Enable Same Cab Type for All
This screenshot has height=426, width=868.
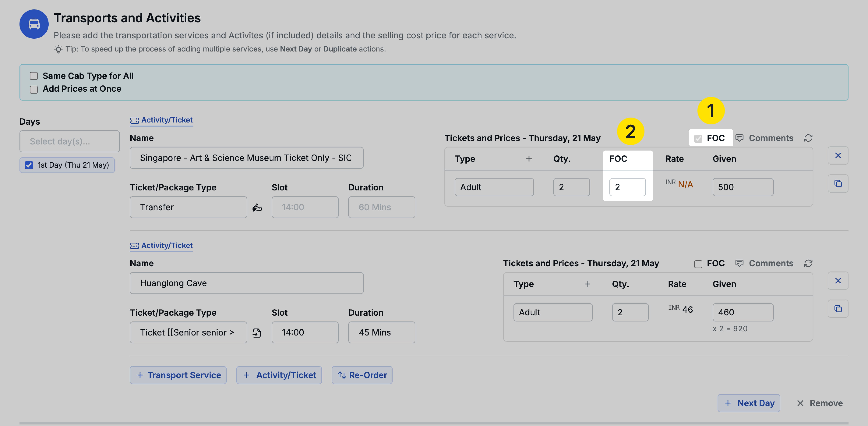coord(34,76)
